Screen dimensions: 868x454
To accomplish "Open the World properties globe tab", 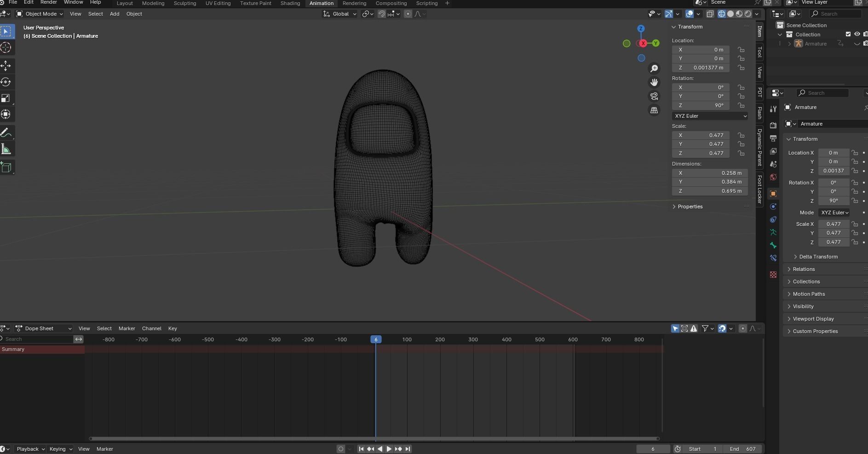I will (x=773, y=177).
